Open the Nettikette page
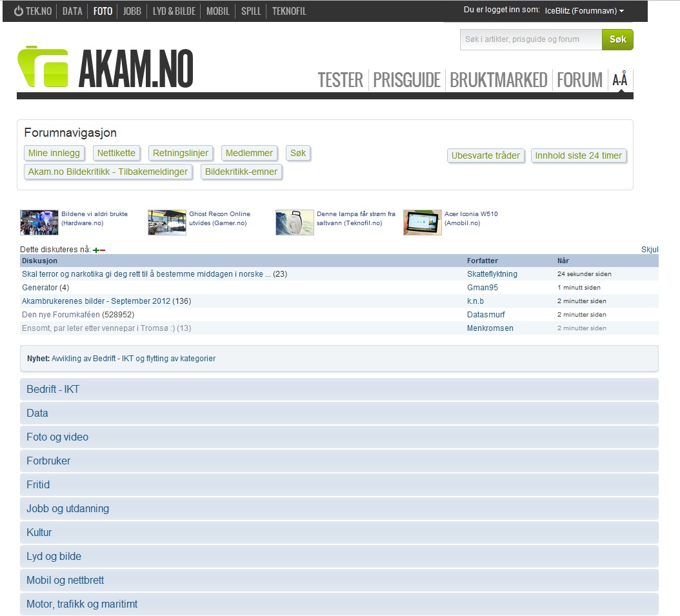Screen dimensions: 680x616 click(116, 153)
